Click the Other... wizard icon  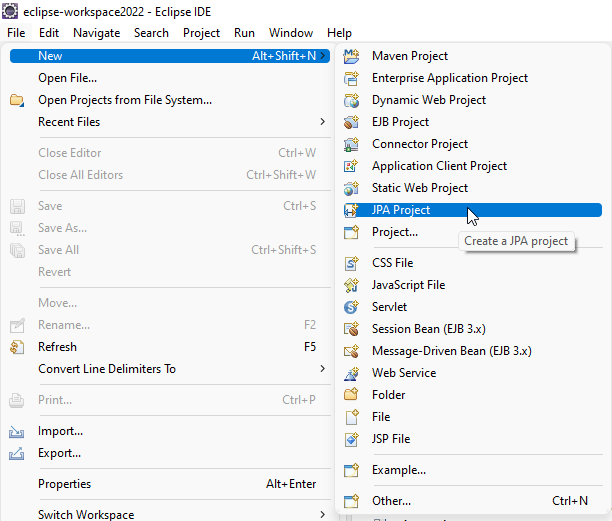pos(351,501)
